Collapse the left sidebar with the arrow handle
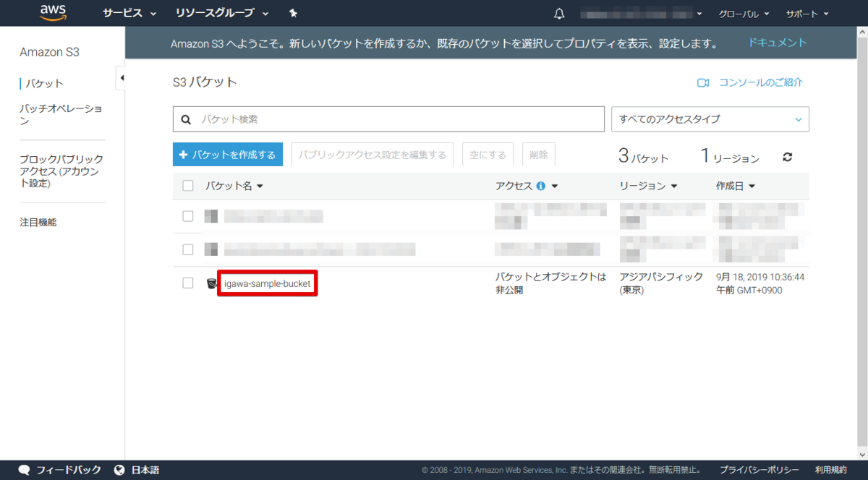 [122, 77]
